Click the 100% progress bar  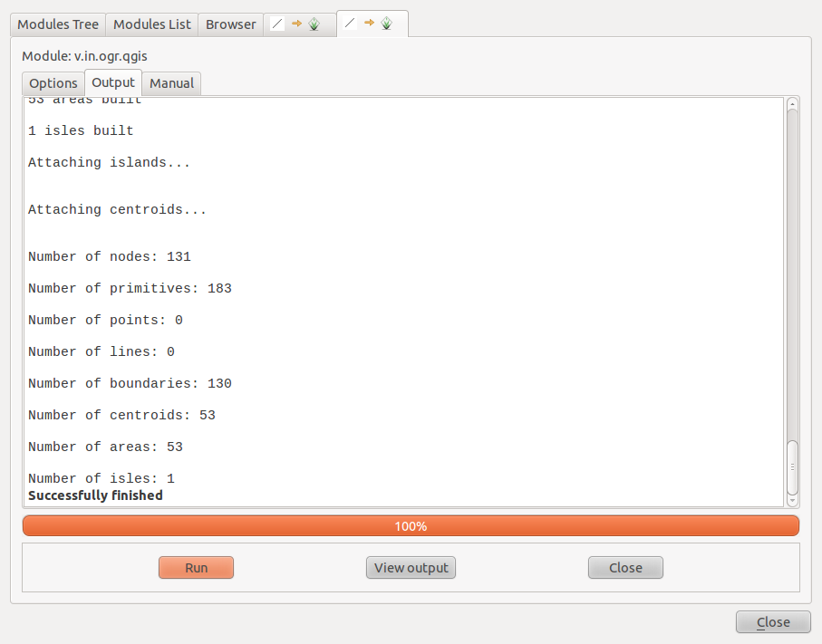pyautogui.click(x=411, y=526)
